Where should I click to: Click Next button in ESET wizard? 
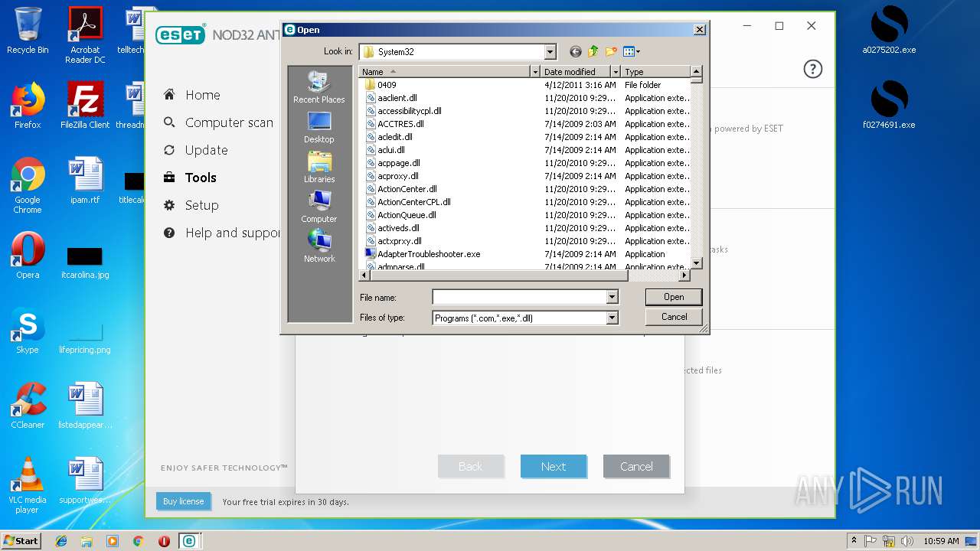tap(554, 466)
